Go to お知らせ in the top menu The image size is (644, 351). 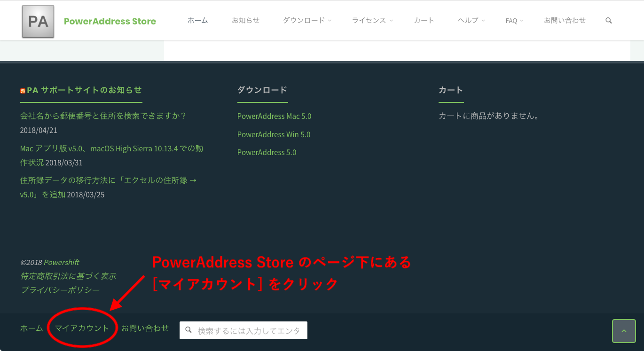tap(245, 21)
